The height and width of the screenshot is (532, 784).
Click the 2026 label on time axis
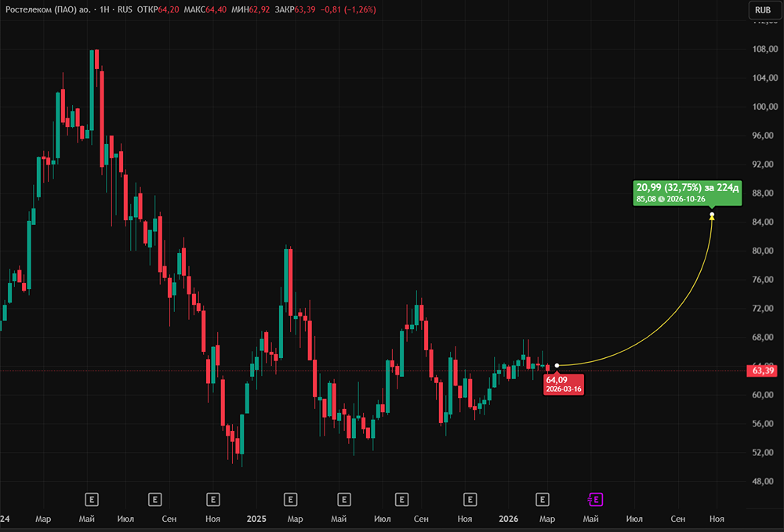(x=509, y=519)
